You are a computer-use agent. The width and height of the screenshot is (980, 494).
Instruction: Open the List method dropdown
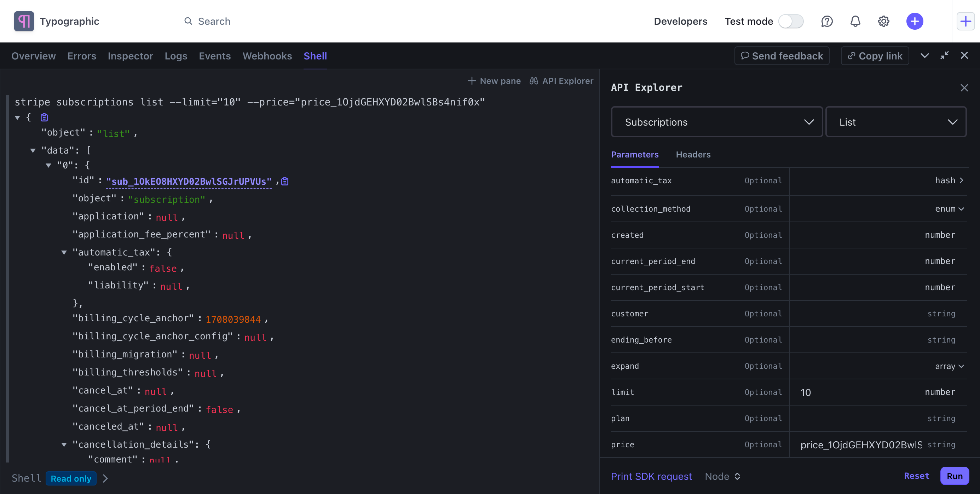(x=896, y=122)
